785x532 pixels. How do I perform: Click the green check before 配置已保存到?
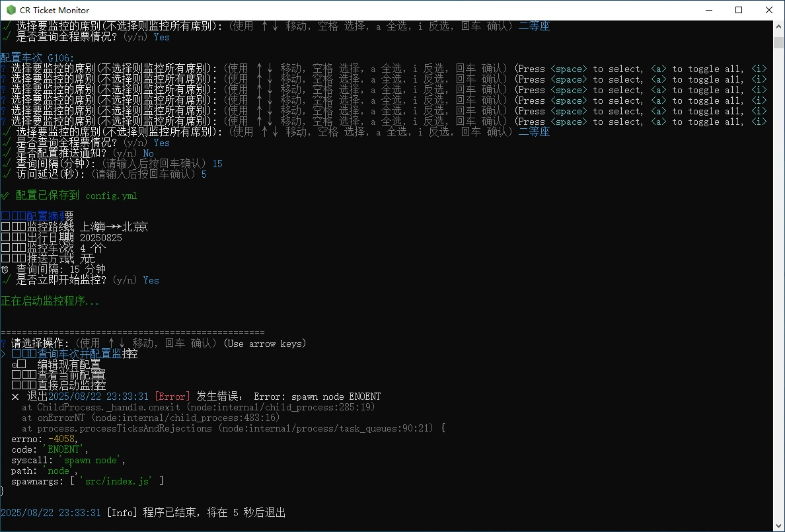coord(5,196)
